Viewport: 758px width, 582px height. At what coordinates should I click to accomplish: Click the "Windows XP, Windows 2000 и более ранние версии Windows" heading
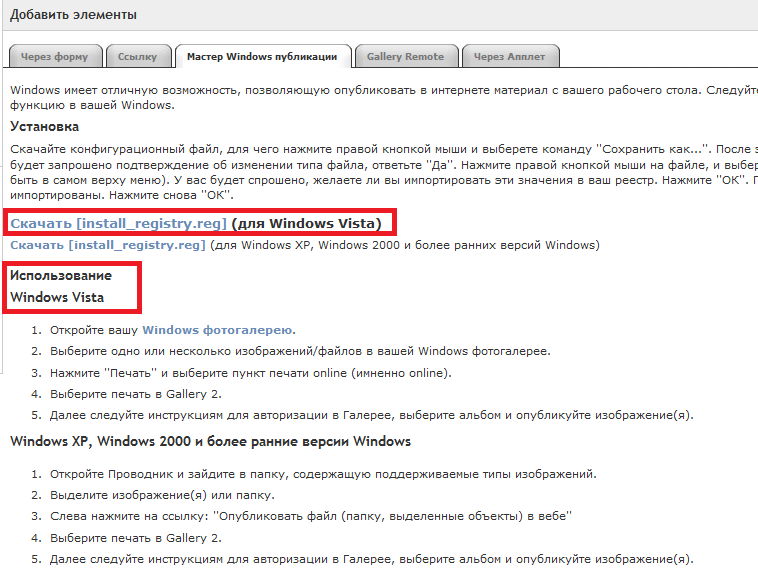pyautogui.click(x=210, y=441)
